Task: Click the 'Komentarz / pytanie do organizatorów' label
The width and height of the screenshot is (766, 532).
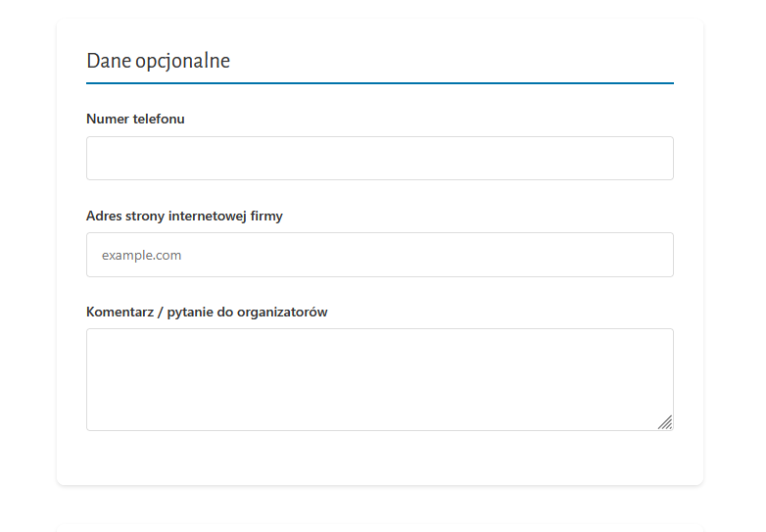Action: coord(207,312)
